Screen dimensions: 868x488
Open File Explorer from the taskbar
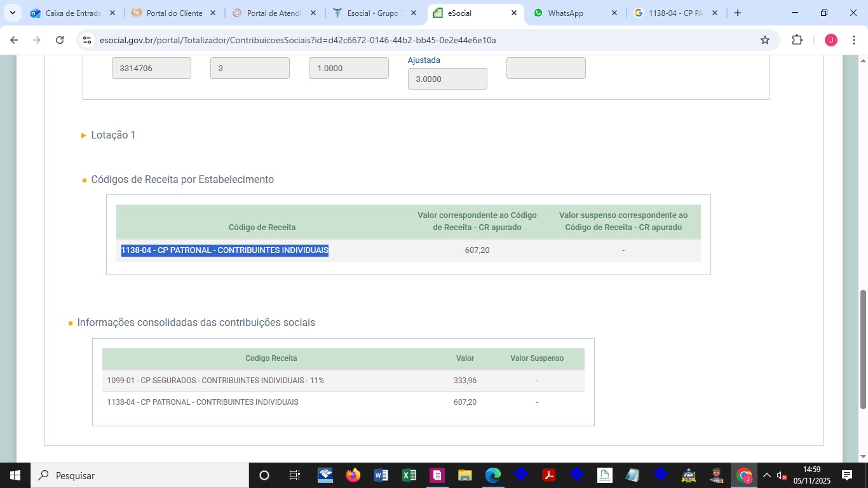point(465,475)
